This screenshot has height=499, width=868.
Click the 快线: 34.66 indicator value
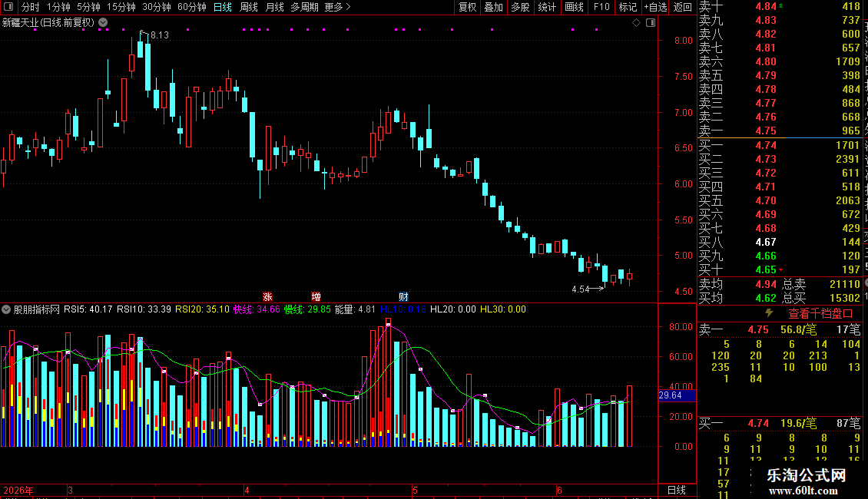coord(257,309)
